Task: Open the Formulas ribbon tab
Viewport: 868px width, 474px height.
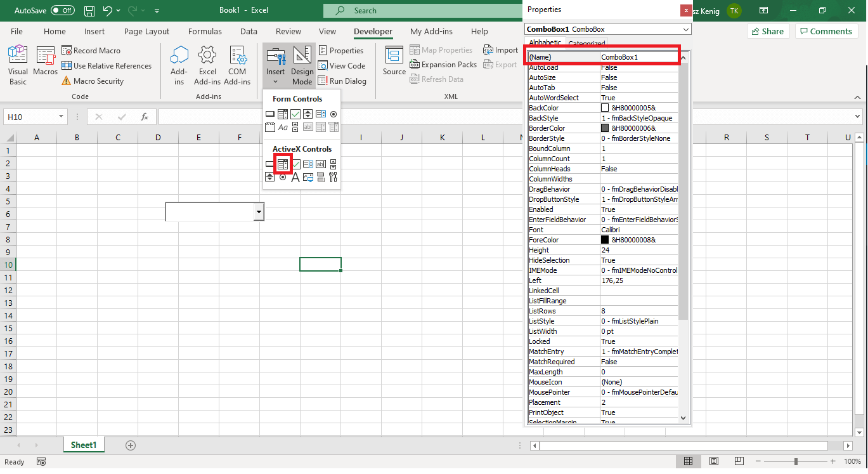Action: [x=205, y=31]
